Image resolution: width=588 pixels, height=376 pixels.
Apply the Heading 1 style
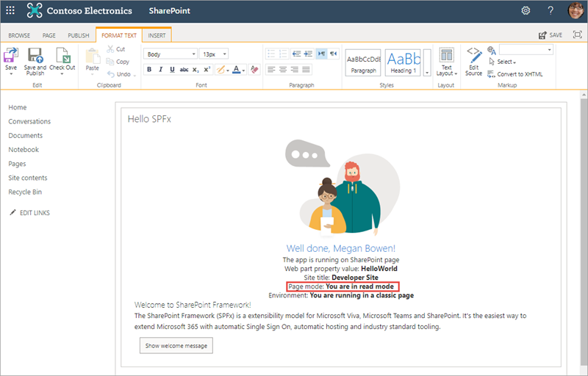[403, 62]
